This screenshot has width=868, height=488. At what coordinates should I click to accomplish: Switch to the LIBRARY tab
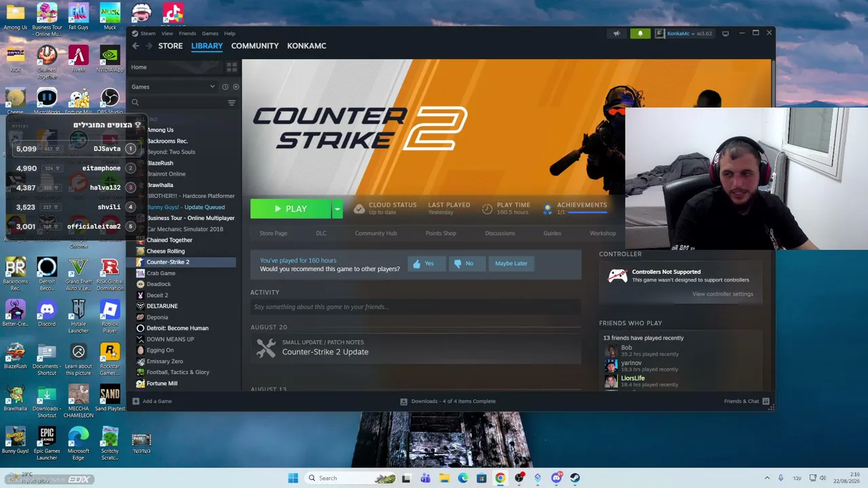point(207,45)
